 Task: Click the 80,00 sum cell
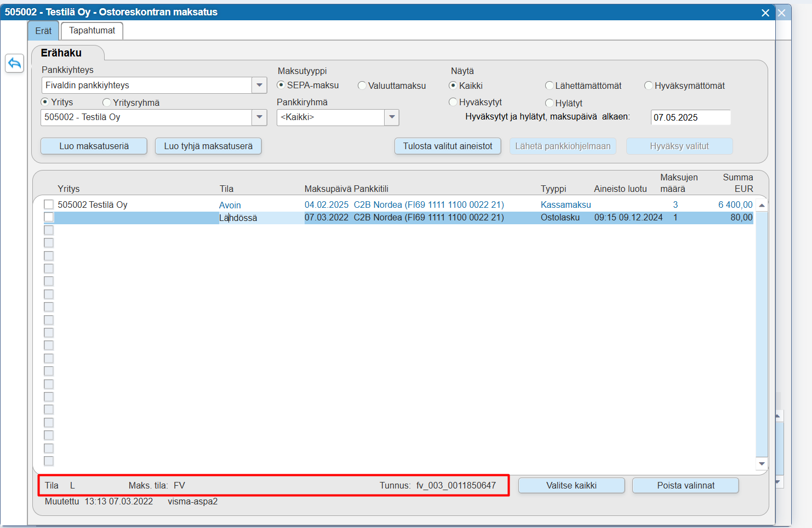pos(741,217)
